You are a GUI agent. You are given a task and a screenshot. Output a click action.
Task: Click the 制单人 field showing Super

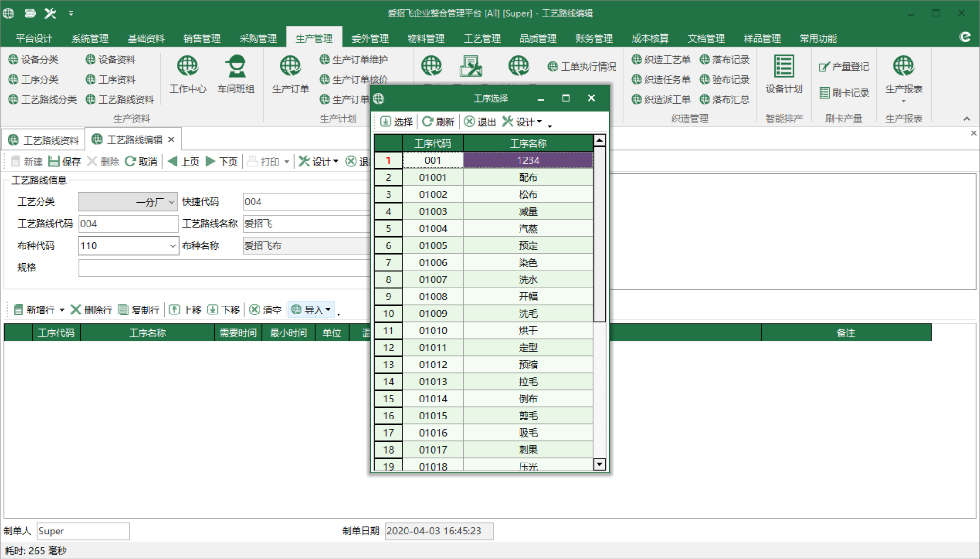[x=83, y=531]
